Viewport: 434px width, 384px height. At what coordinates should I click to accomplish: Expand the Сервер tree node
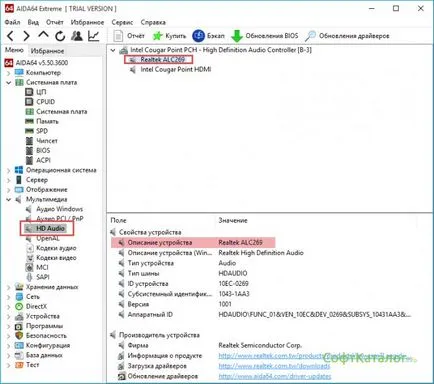pos(9,180)
